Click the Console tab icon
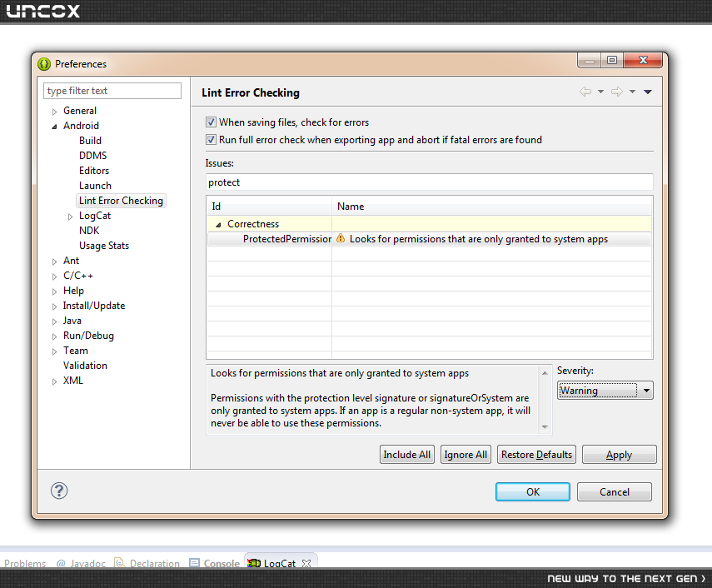 (x=194, y=563)
